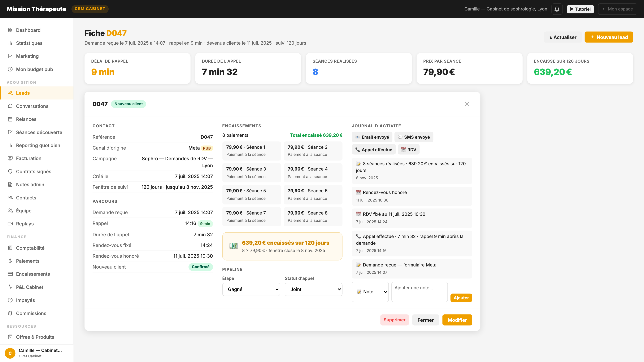Image resolution: width=644 pixels, height=362 pixels.
Task: Click the SMS envoyé quick action
Action: (414, 137)
